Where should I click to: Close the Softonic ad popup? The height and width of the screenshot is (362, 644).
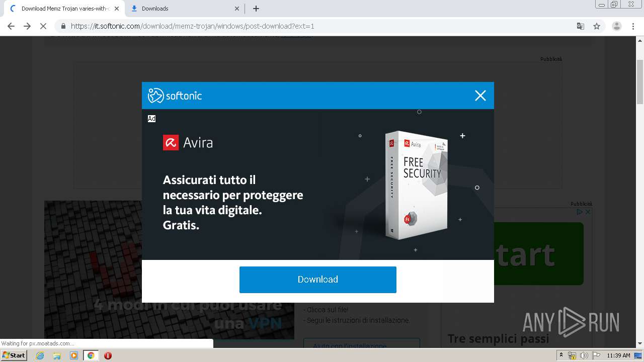[x=480, y=96]
